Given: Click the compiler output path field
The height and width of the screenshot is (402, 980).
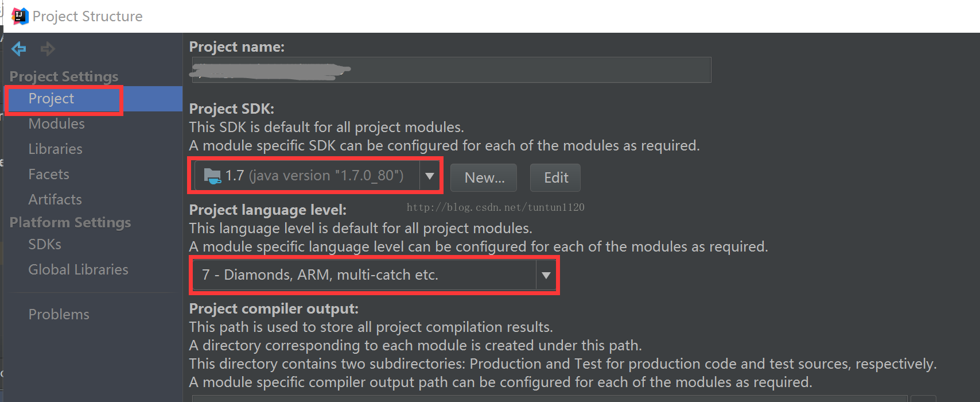Looking at the screenshot, I should tap(549, 399).
